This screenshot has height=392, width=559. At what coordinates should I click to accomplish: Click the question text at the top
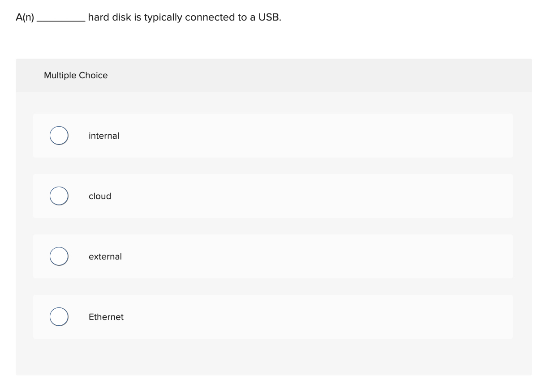point(148,17)
